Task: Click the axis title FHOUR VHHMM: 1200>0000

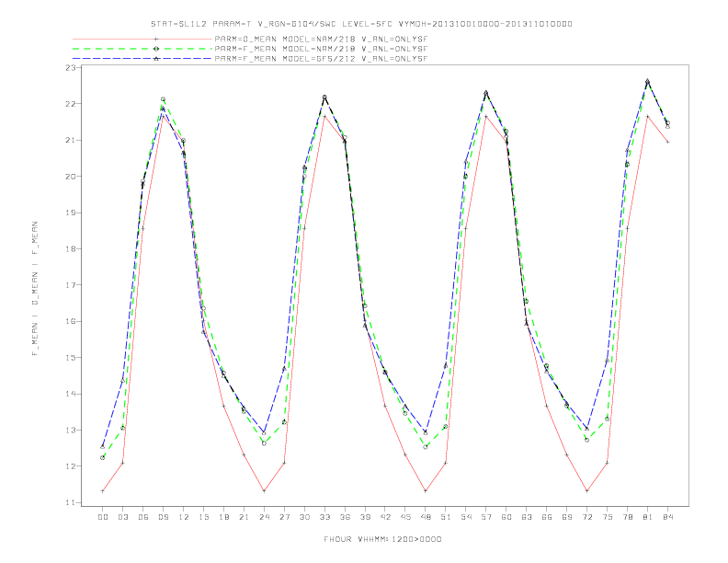Action: [x=382, y=539]
